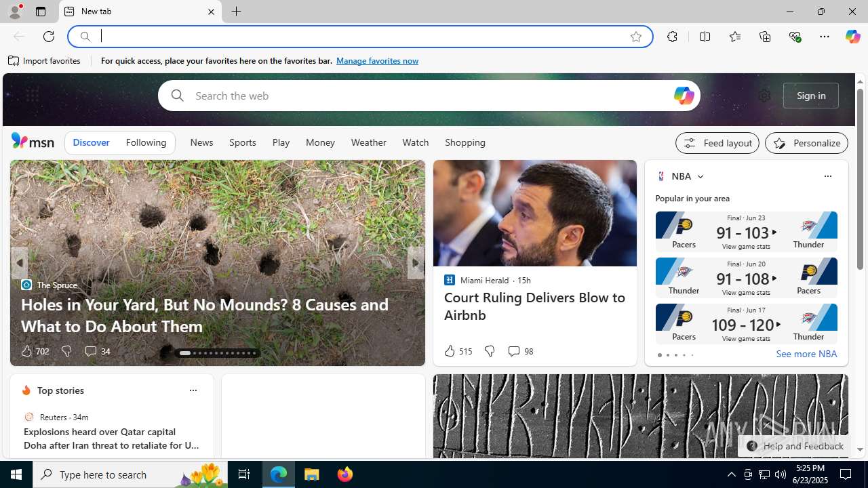
Task: Open the MSN apps grid launcher
Action: click(x=32, y=96)
